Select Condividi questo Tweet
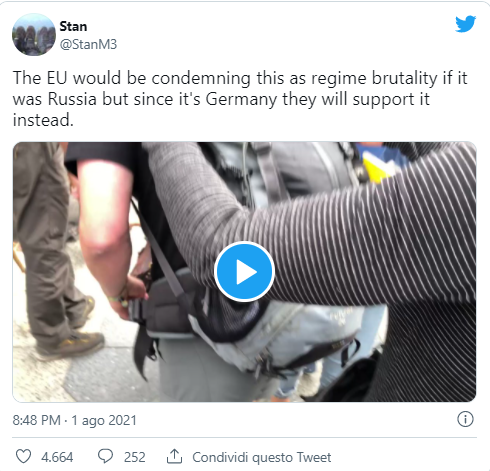Image resolution: width=490 pixels, height=471 pixels. pos(262,457)
